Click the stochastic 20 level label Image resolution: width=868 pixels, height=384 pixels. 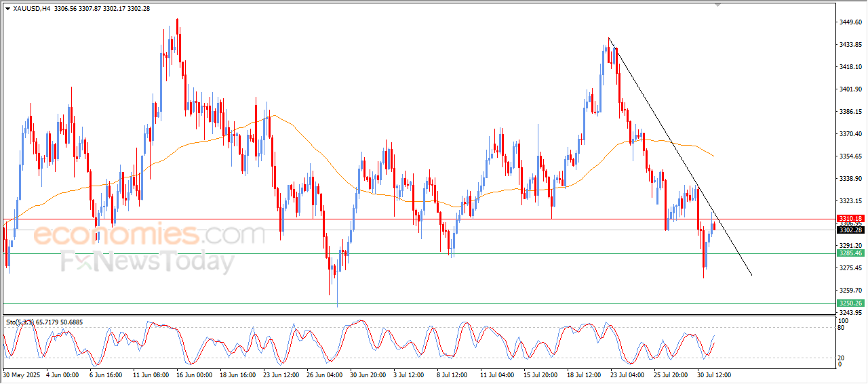click(x=842, y=357)
